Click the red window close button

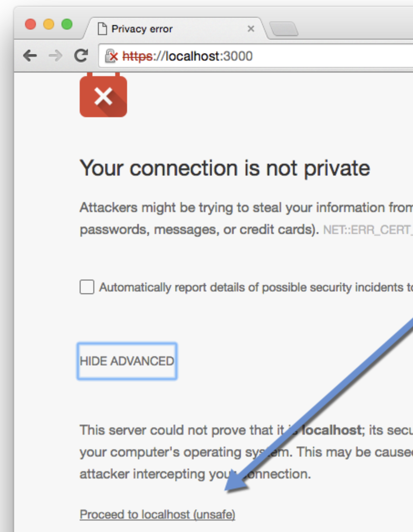point(30,24)
